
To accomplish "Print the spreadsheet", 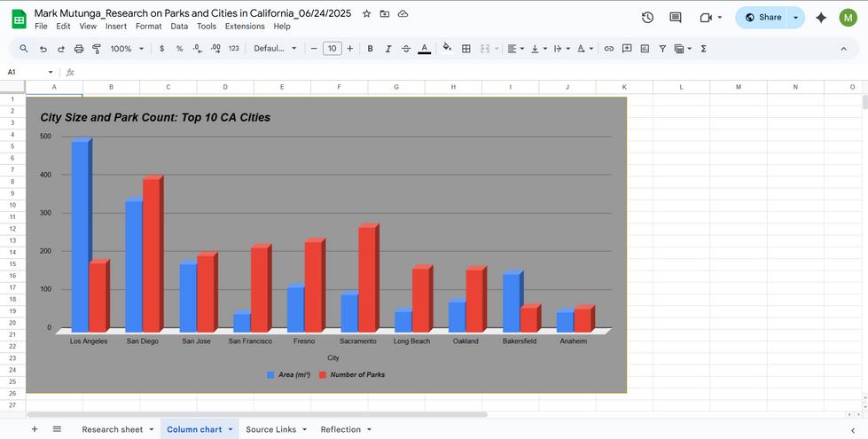I will 79,49.
